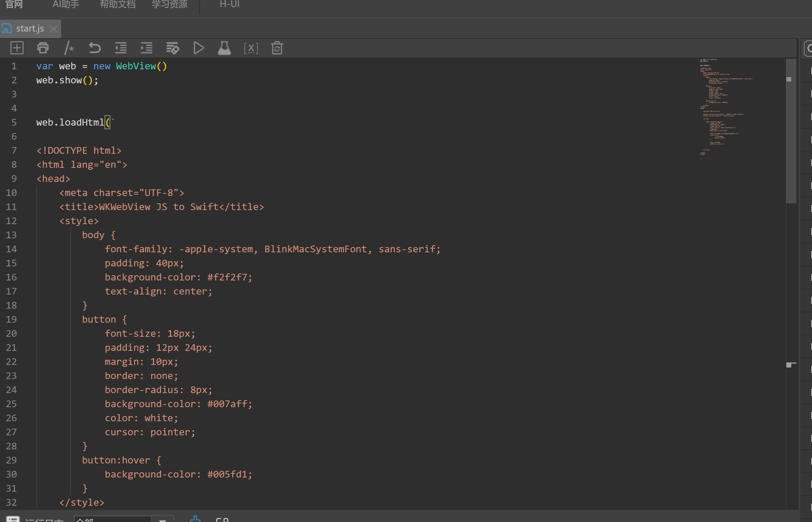Switch to the start.js tab
The width and height of the screenshot is (812, 522).
pyautogui.click(x=30, y=29)
